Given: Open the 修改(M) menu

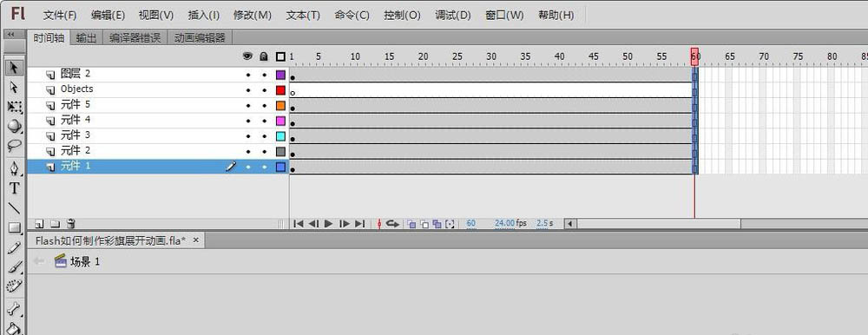Looking at the screenshot, I should 253,15.
